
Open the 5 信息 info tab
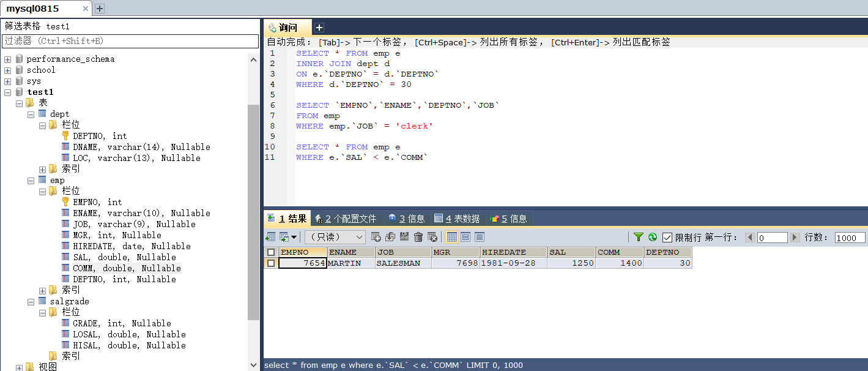(x=508, y=219)
